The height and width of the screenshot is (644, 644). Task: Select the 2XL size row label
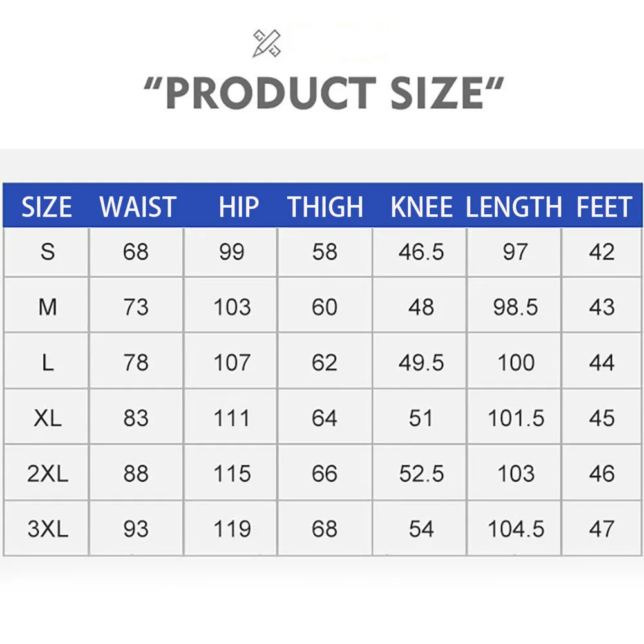(x=48, y=474)
